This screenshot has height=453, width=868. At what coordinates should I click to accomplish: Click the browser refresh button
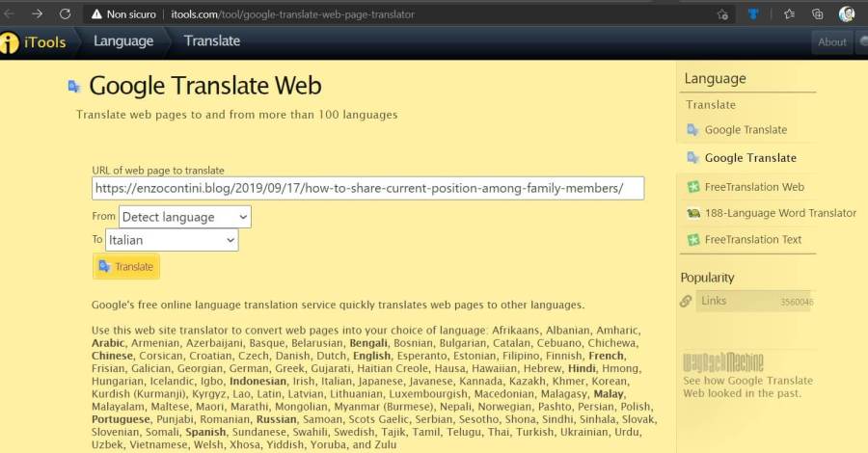(65, 14)
